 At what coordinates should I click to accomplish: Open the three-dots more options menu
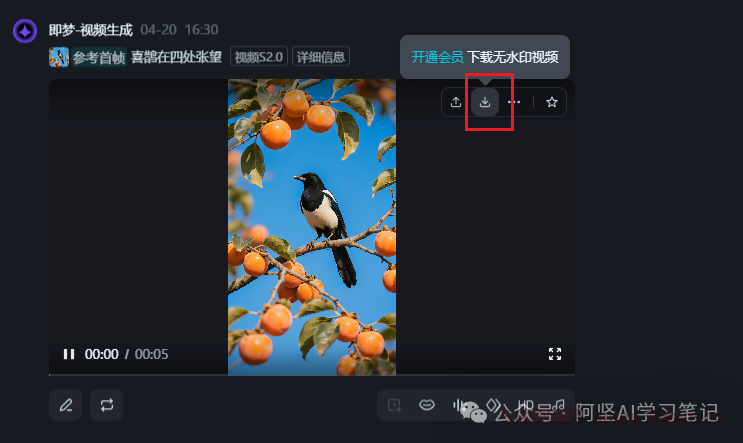514,102
